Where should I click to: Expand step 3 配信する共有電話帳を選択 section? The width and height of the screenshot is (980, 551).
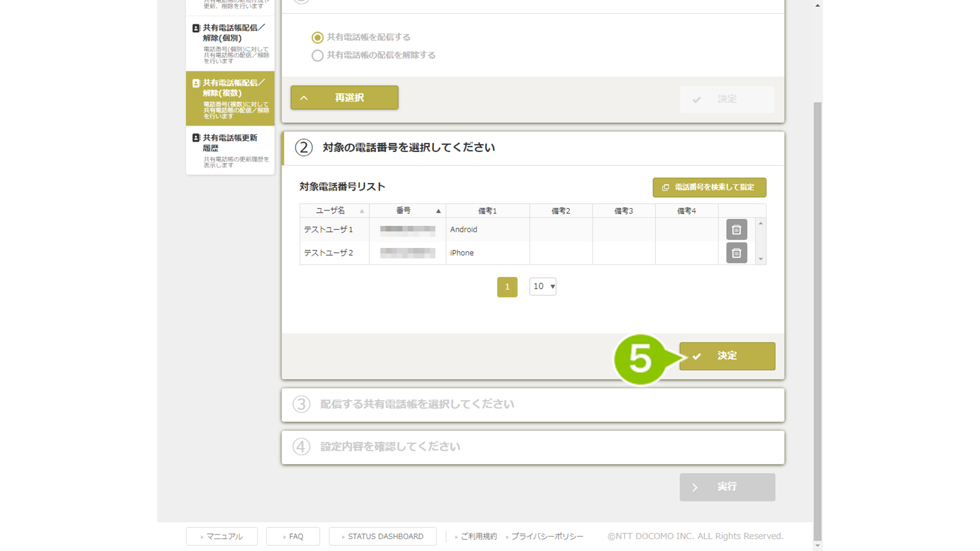coord(532,404)
